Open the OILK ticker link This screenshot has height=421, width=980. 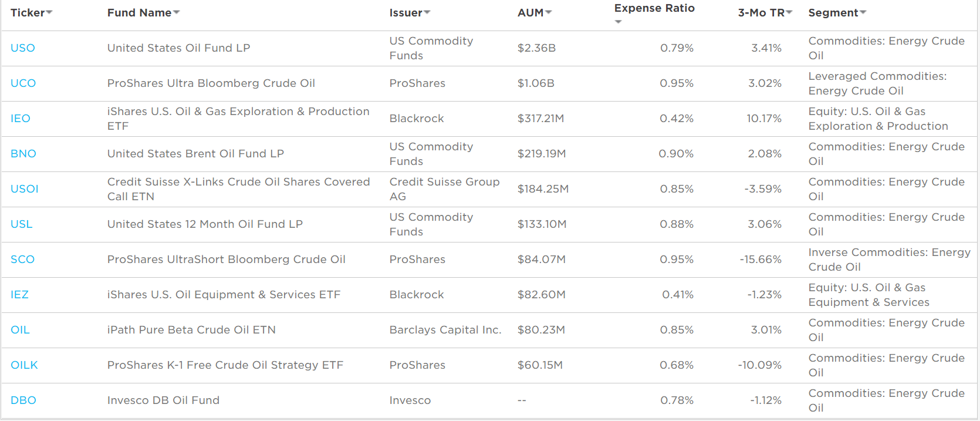(x=25, y=365)
